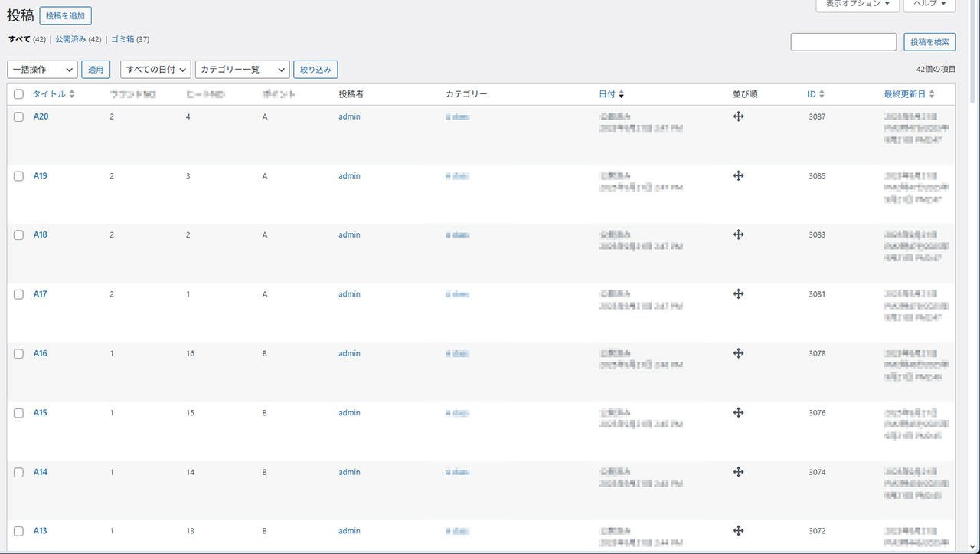Click the sort arrows beside the ID column
The width and height of the screenshot is (980, 554).
[x=822, y=94]
